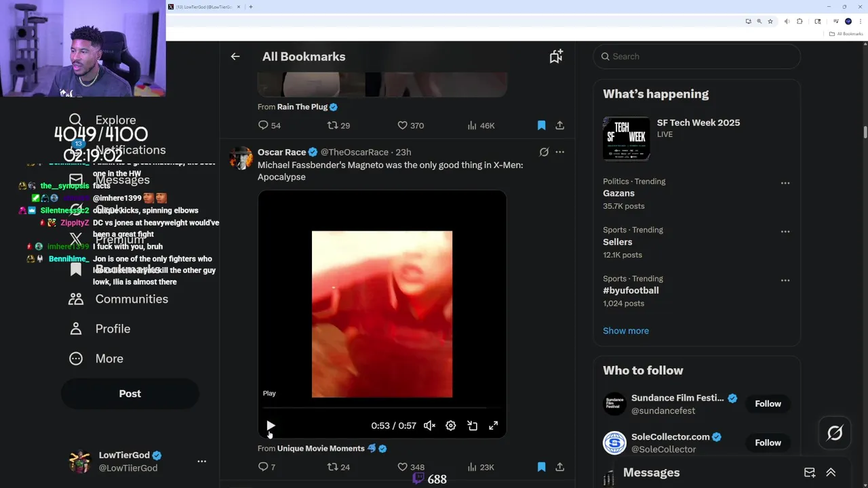Close the LowTierGod browser tab

pyautogui.click(x=239, y=7)
